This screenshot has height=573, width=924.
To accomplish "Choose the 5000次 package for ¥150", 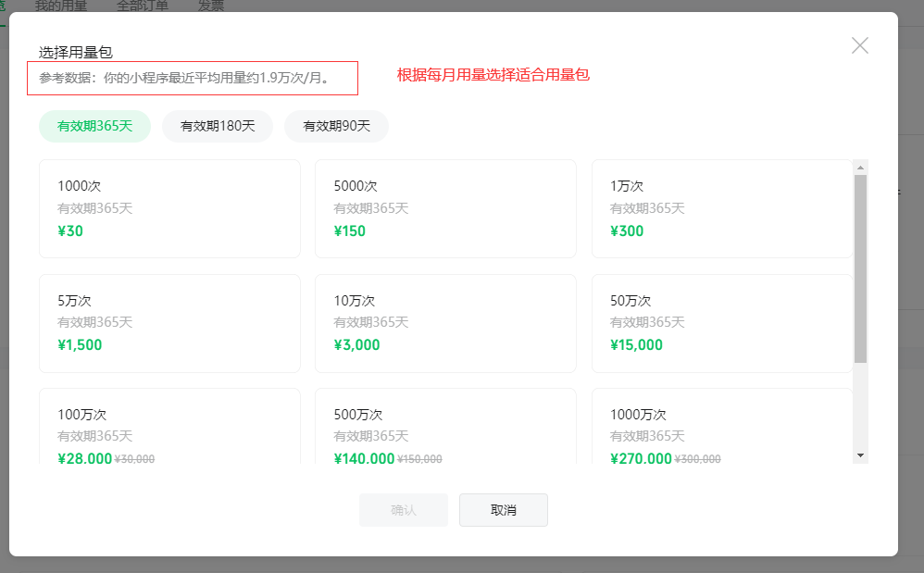I will 445,208.
